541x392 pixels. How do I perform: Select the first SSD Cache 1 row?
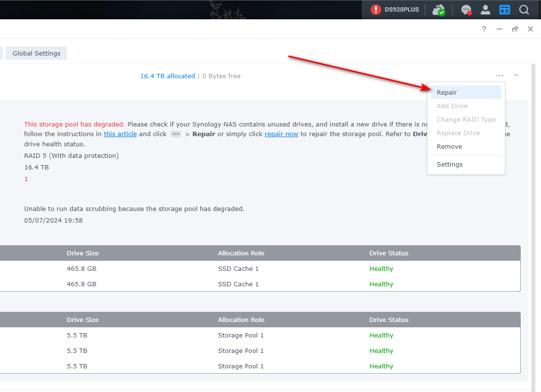(260, 268)
